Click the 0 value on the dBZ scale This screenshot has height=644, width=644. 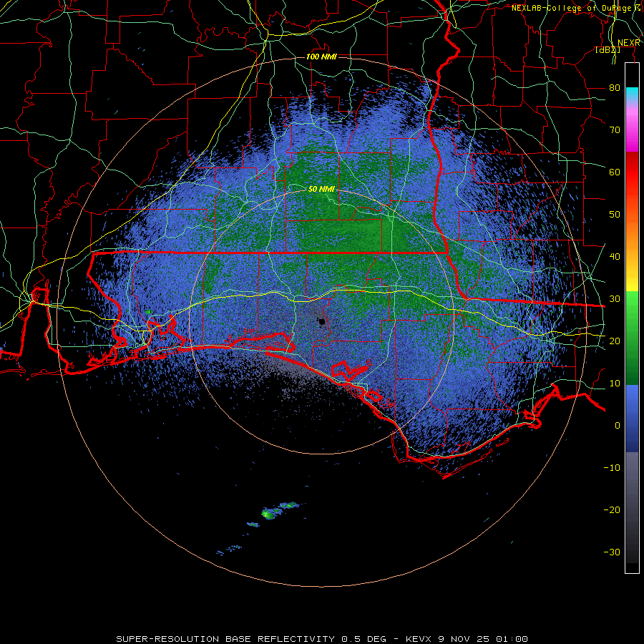618,426
